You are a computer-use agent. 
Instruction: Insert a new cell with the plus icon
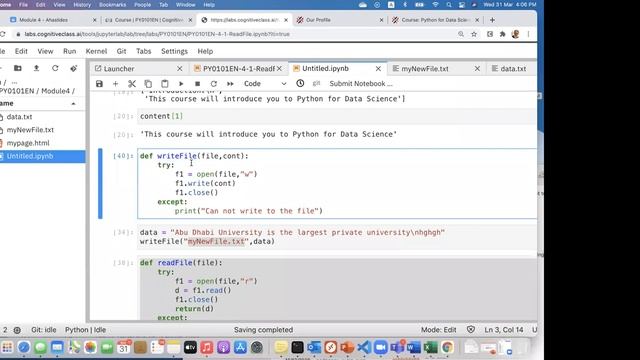click(x=116, y=84)
